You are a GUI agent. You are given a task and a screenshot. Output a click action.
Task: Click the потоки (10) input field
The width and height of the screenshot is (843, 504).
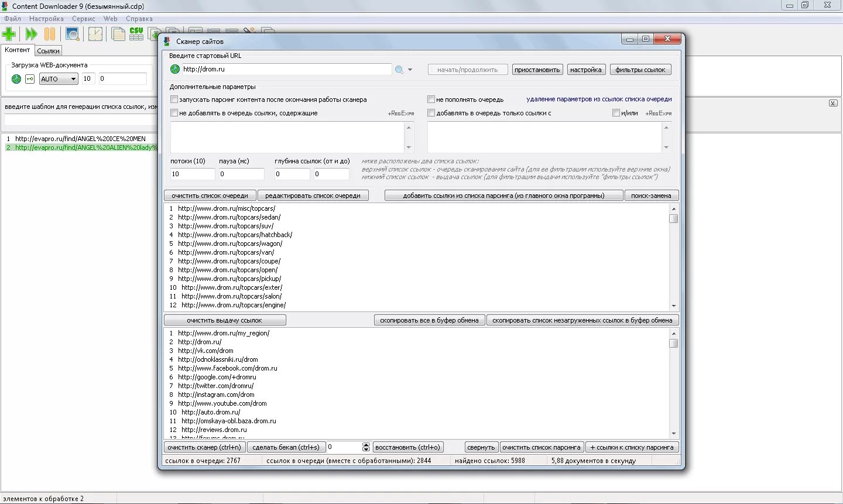[x=193, y=174]
